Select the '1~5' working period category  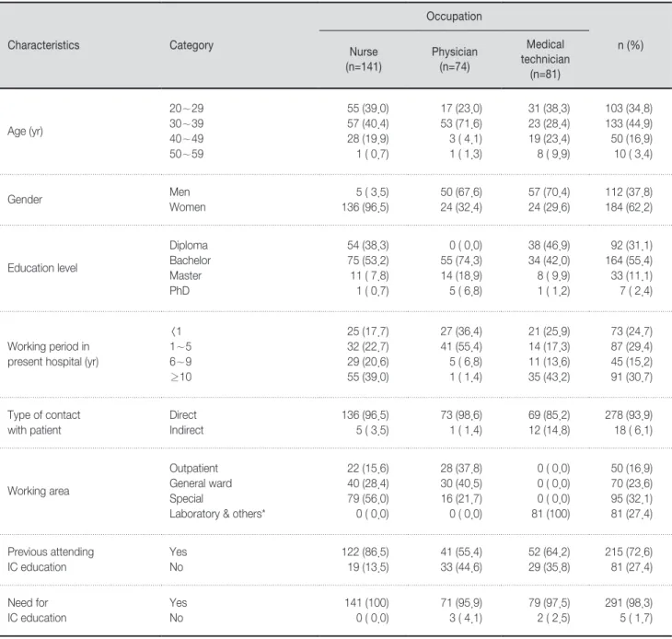click(180, 346)
